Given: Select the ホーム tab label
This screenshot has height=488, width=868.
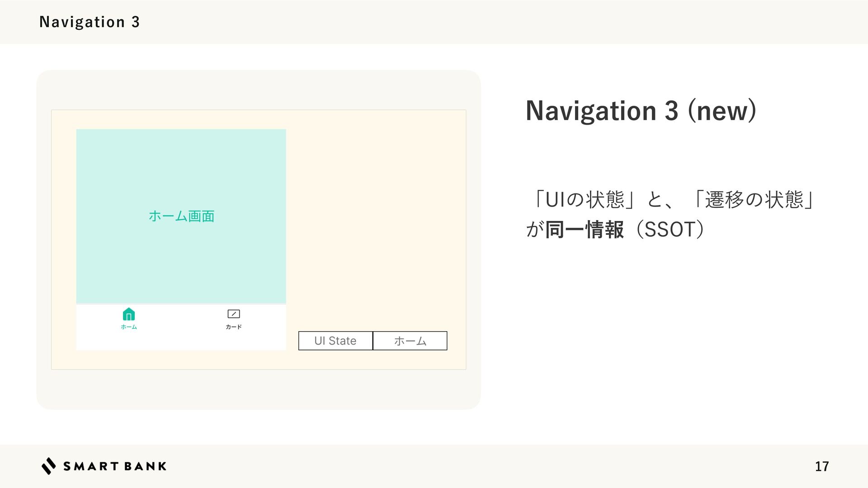Looking at the screenshot, I should click(129, 327).
